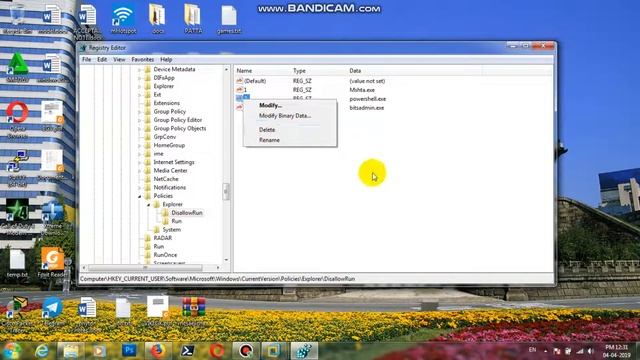
Task: Select the ime key in tree
Action: (158, 154)
